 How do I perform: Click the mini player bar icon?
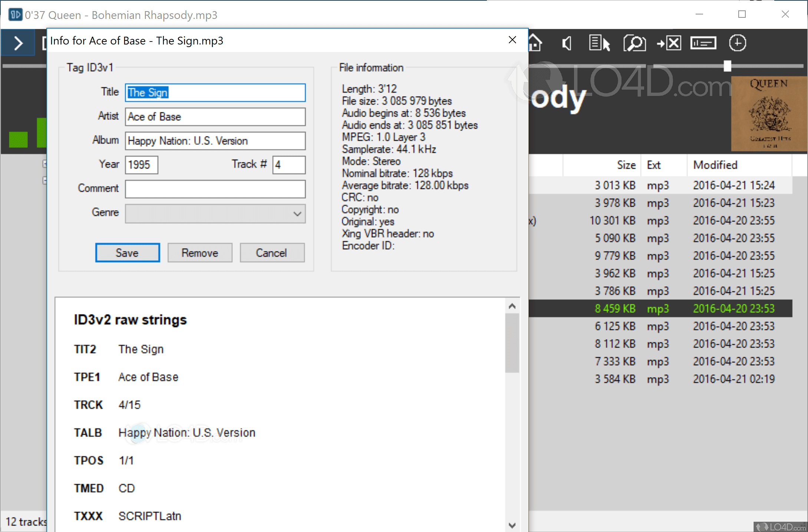tap(703, 43)
